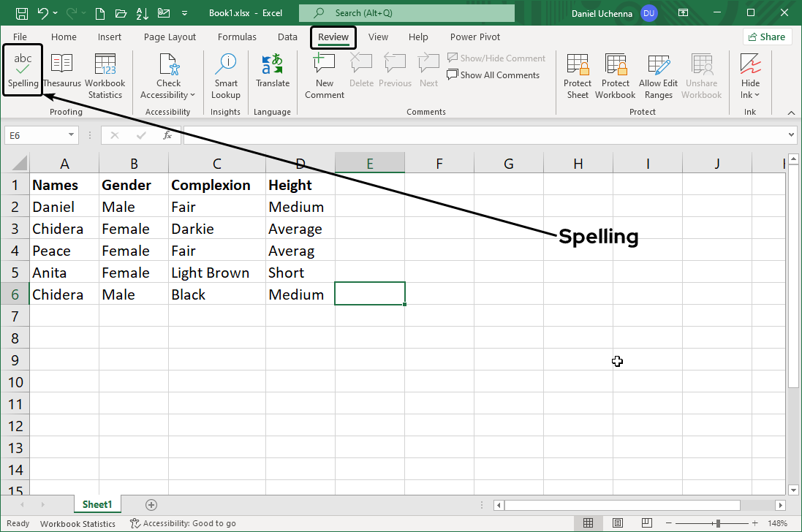
Task: Open the Name Box dropdown
Action: point(71,134)
